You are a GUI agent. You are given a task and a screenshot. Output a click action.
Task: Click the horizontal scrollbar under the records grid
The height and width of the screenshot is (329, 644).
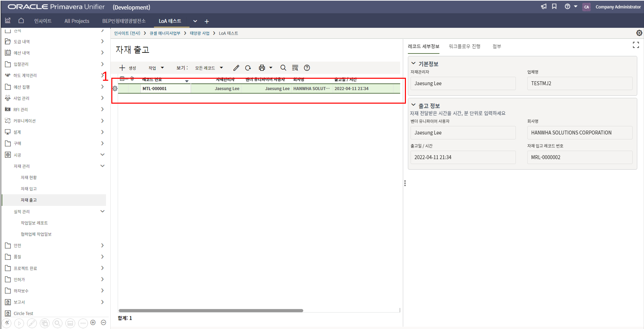(x=211, y=310)
